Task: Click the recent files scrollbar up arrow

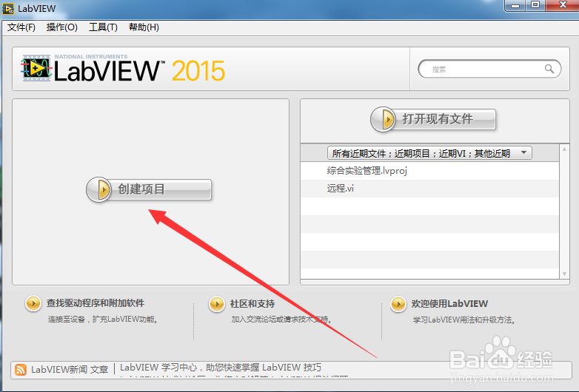Action: (x=564, y=149)
